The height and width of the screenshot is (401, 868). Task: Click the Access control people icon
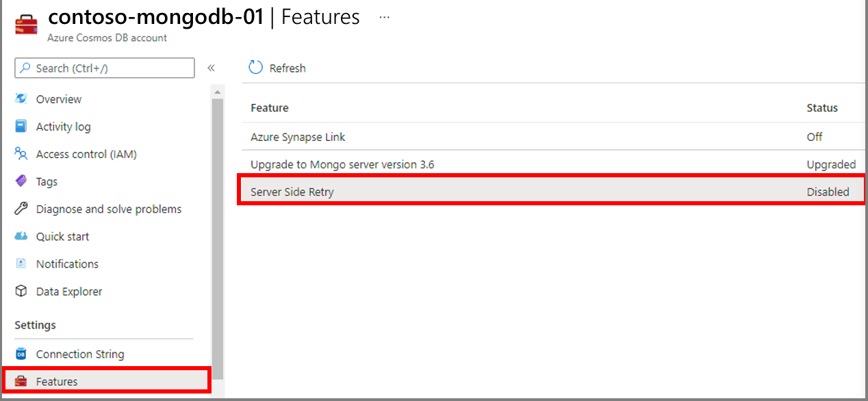coord(21,154)
